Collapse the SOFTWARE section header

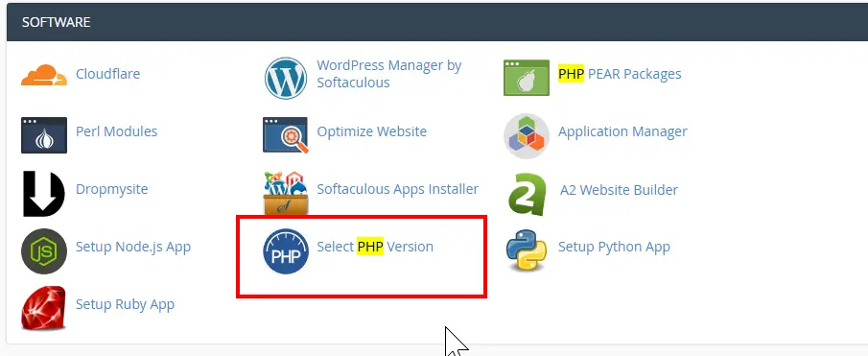coord(437,22)
